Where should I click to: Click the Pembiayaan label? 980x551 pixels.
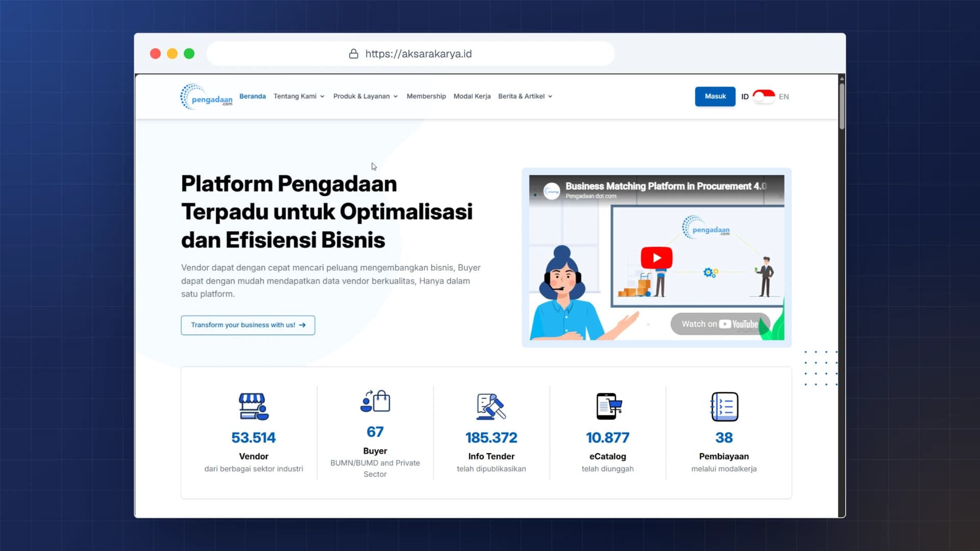coord(724,456)
